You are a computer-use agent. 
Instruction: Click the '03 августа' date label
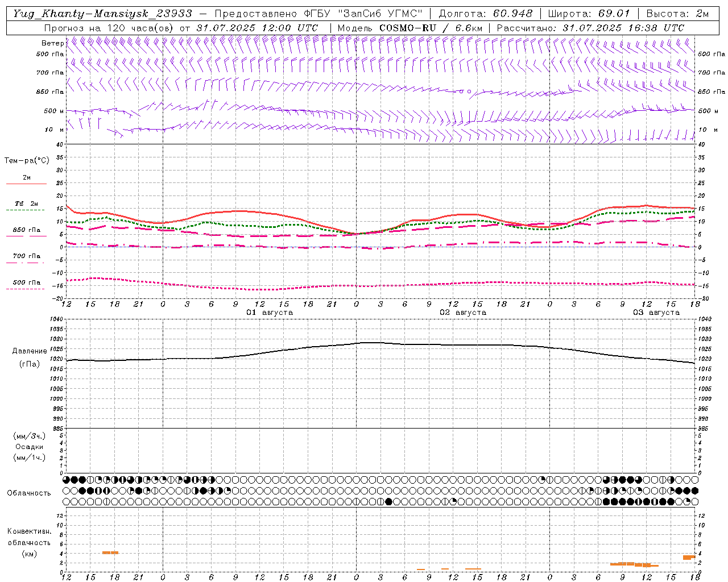click(x=656, y=313)
